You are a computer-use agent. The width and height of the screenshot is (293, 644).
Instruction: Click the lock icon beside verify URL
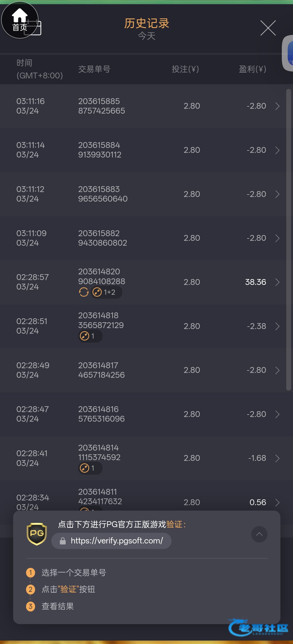coord(63,541)
